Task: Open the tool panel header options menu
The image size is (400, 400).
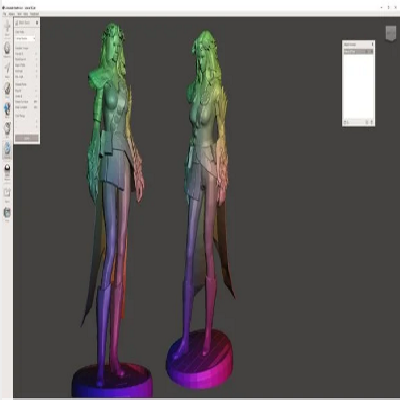Action: [37, 23]
